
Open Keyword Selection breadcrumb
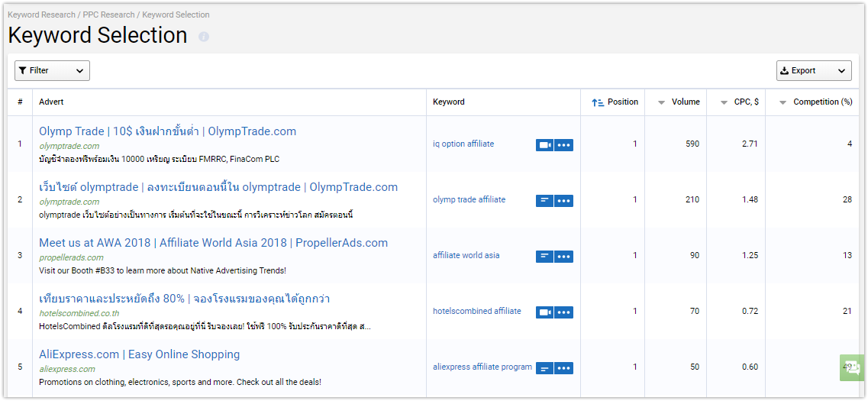tap(176, 15)
